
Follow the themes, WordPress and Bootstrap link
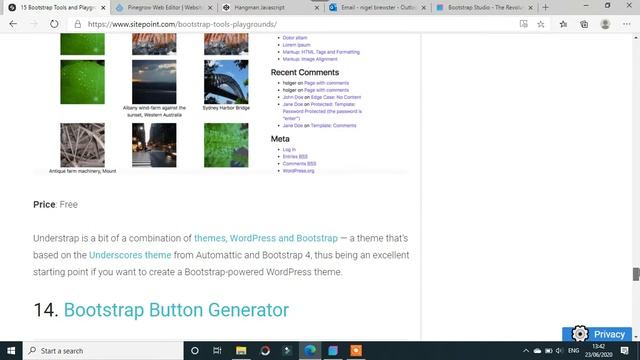click(x=266, y=238)
